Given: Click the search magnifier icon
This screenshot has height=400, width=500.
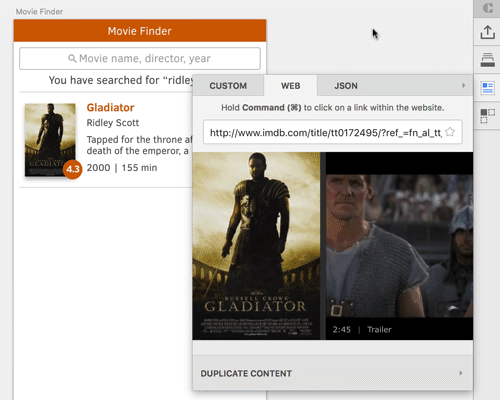Looking at the screenshot, I should click(72, 59).
